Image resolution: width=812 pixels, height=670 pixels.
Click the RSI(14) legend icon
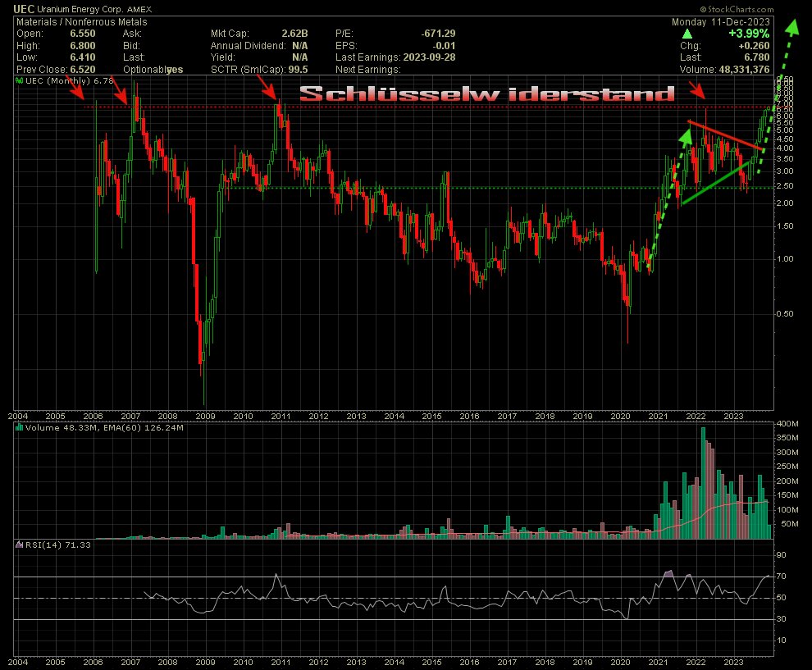click(18, 545)
